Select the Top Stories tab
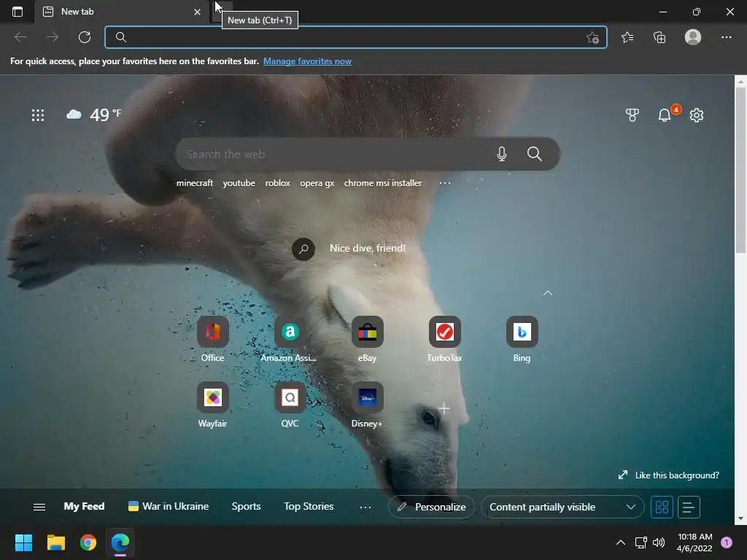Screen dimensions: 747x560 [x=309, y=507]
